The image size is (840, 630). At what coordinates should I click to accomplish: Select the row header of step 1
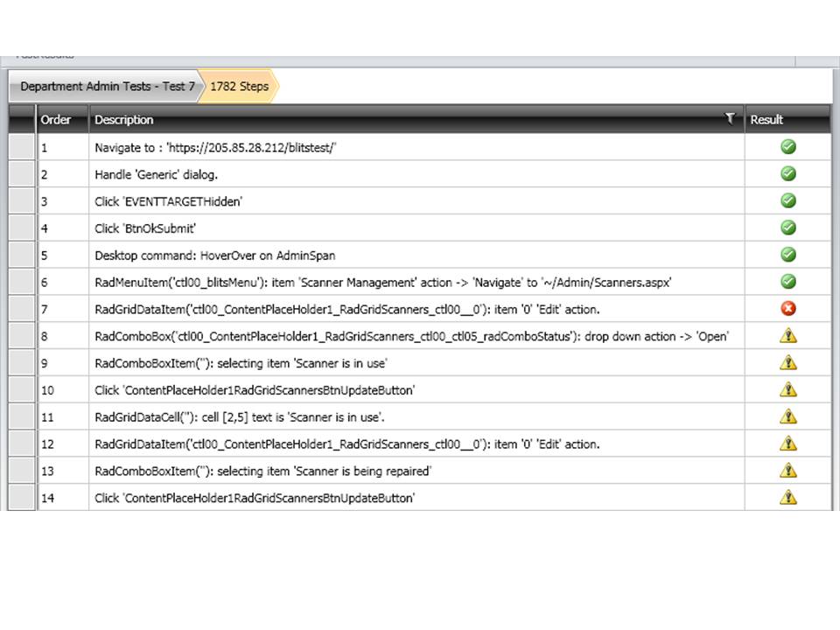click(x=22, y=147)
